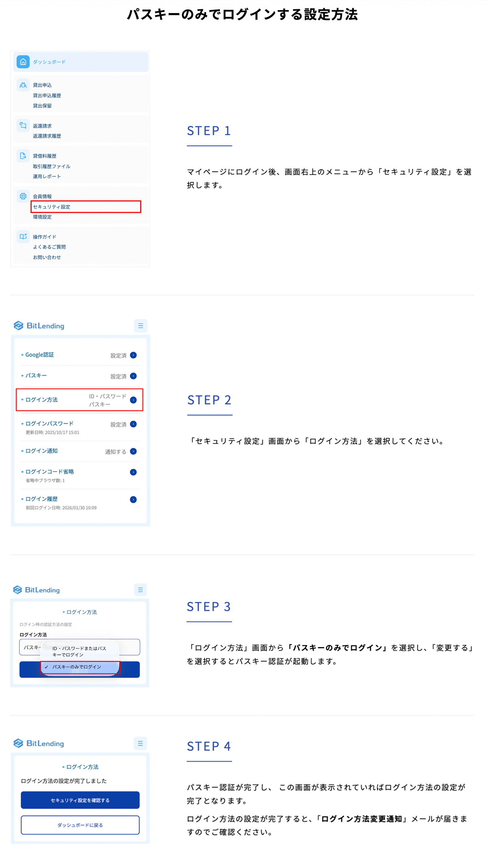The width and height of the screenshot is (488, 868).
Task: Click the BitLending logo in Step 3
Action: [x=37, y=590]
